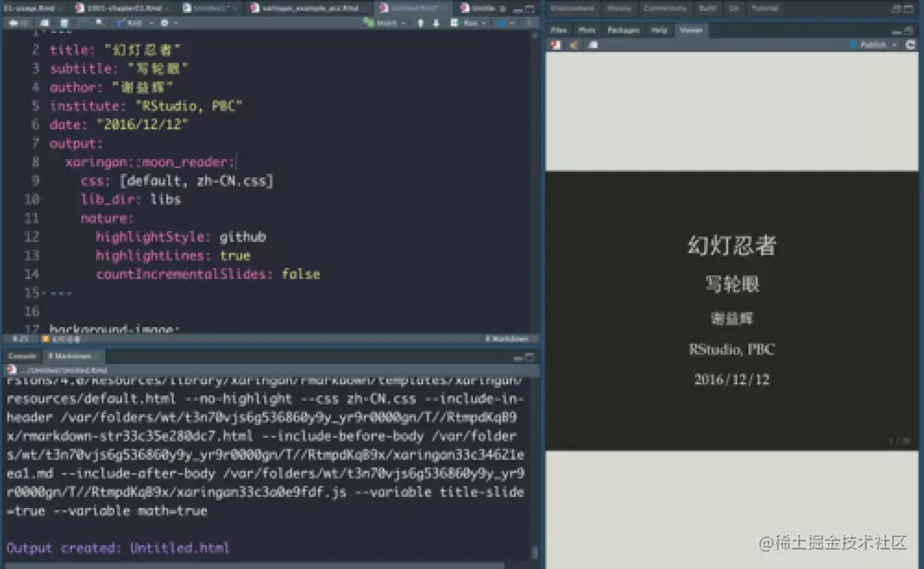Viewport: 924px width, 569px height.
Task: Save the current document icon
Action: (x=65, y=23)
